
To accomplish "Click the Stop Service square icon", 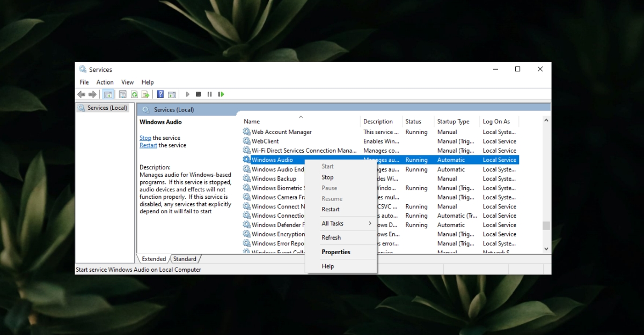I will [x=198, y=94].
